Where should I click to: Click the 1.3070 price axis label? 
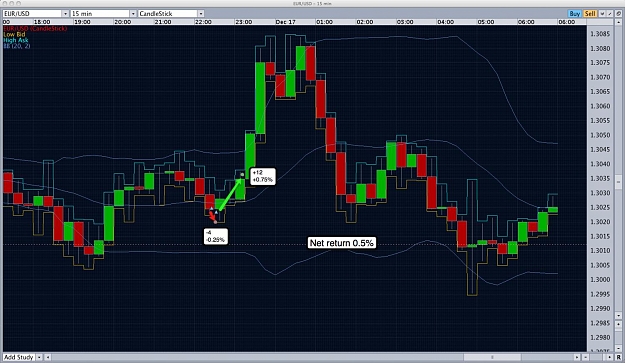[600, 77]
